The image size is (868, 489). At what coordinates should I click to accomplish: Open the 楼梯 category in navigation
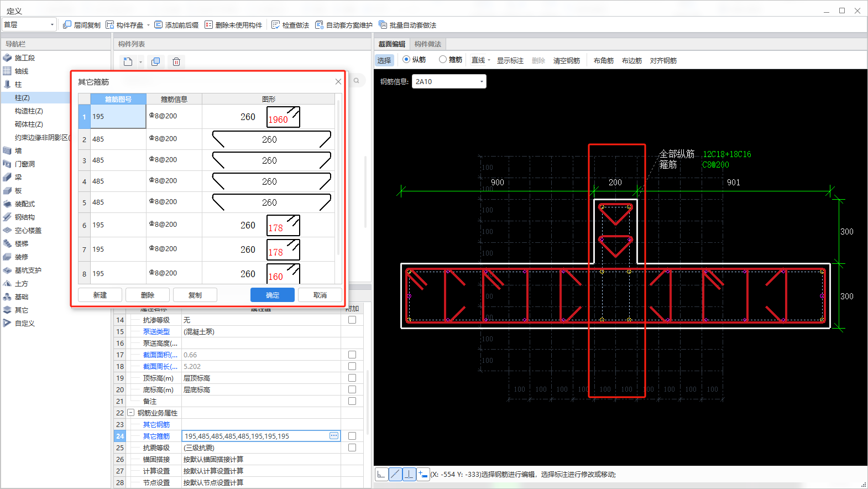[x=22, y=243]
